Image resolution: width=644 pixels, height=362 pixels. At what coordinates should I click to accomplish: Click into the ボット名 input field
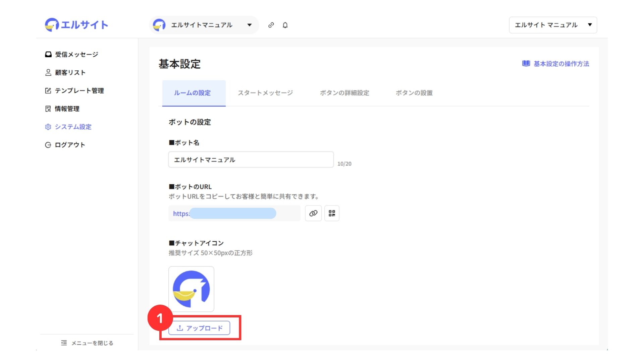click(x=251, y=160)
